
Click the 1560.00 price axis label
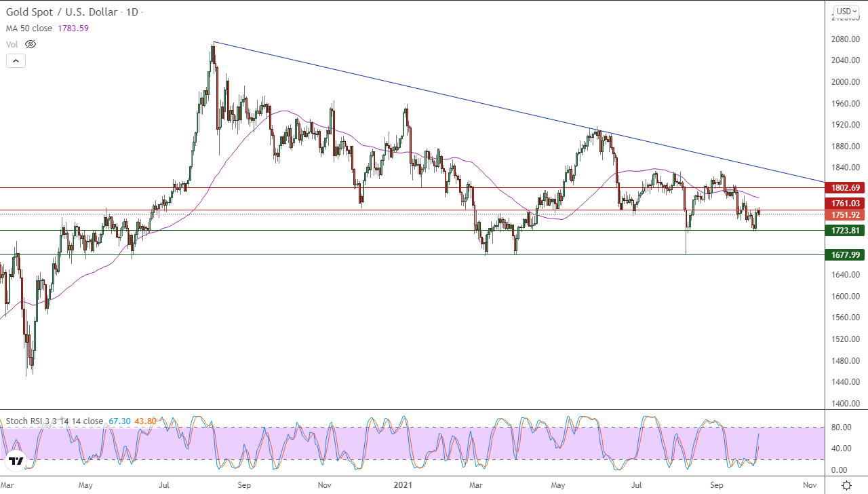click(846, 318)
